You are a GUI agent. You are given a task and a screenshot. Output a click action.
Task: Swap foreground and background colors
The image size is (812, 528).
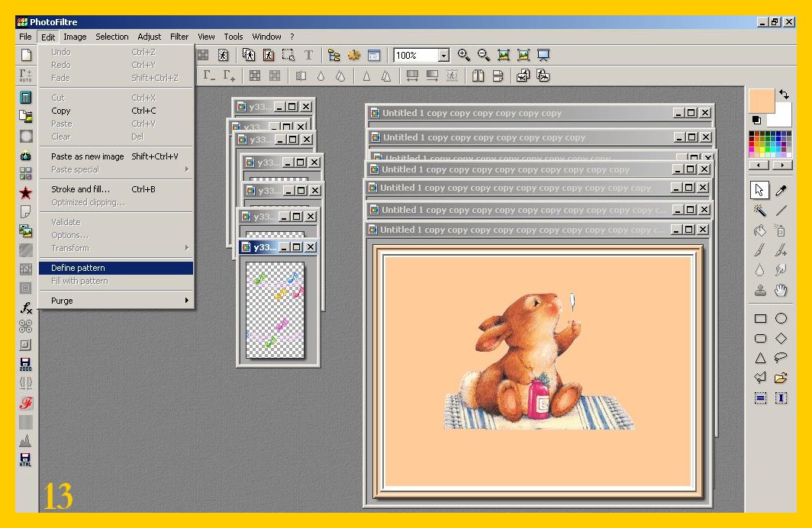[784, 95]
